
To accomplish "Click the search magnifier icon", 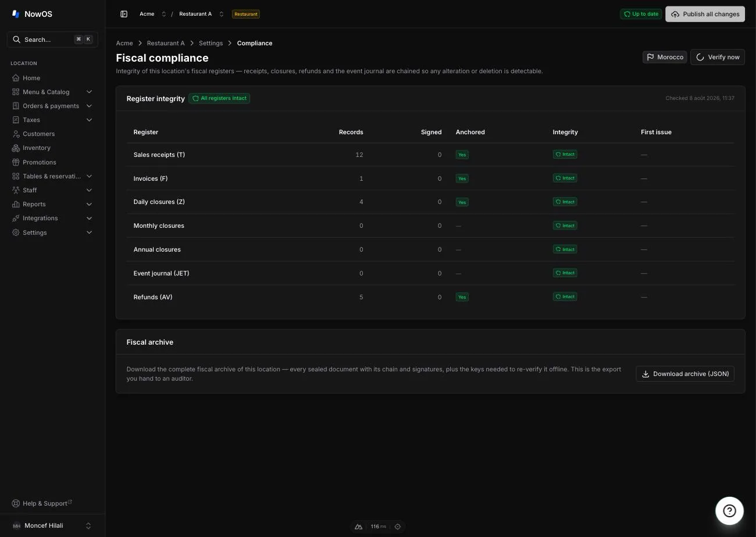I will (16, 40).
